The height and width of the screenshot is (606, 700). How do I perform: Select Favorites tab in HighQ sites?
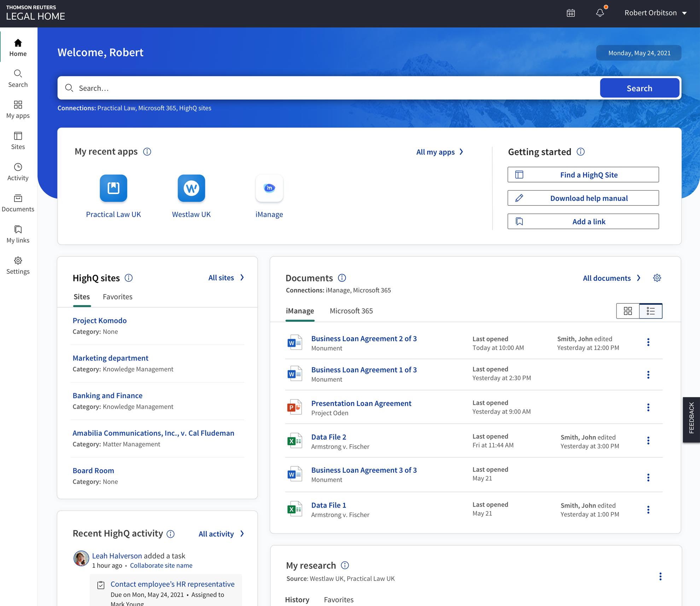(117, 297)
